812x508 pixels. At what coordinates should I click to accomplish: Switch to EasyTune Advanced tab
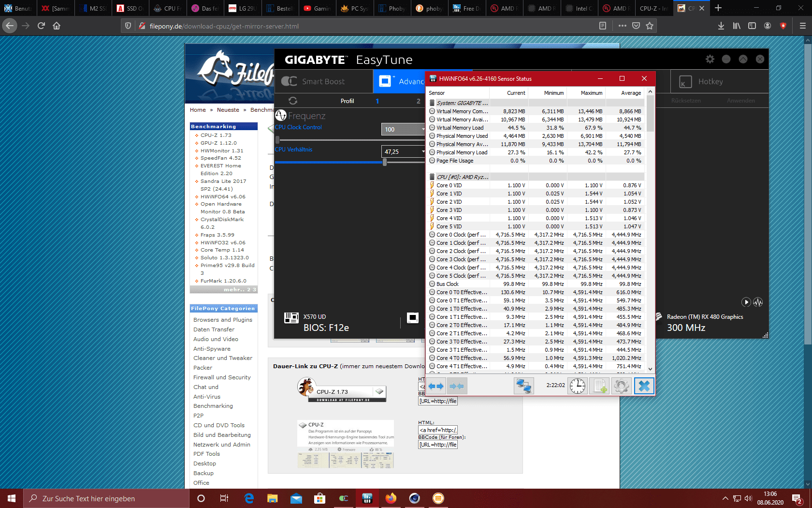pos(399,81)
